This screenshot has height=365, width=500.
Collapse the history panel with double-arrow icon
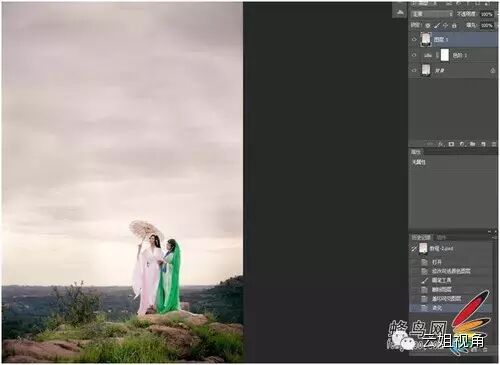pos(490,231)
